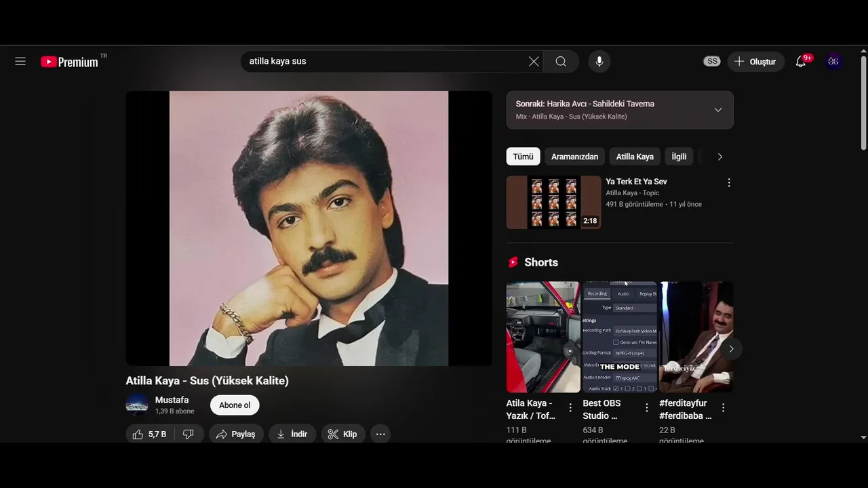Screen dimensions: 868x488
Task: Open the Mustafa channel name
Action: [x=172, y=400]
